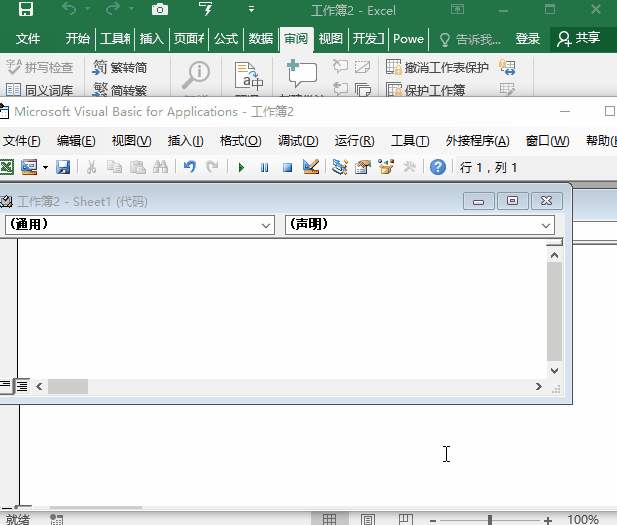Click the green Run macro icon

click(x=241, y=168)
